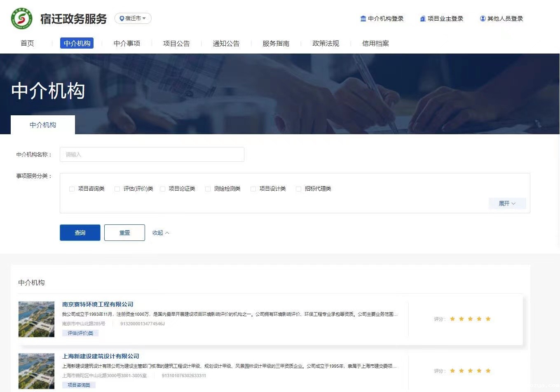Click the 宿迁政务服务 logo icon
This screenshot has height=392, width=560.
[x=21, y=19]
